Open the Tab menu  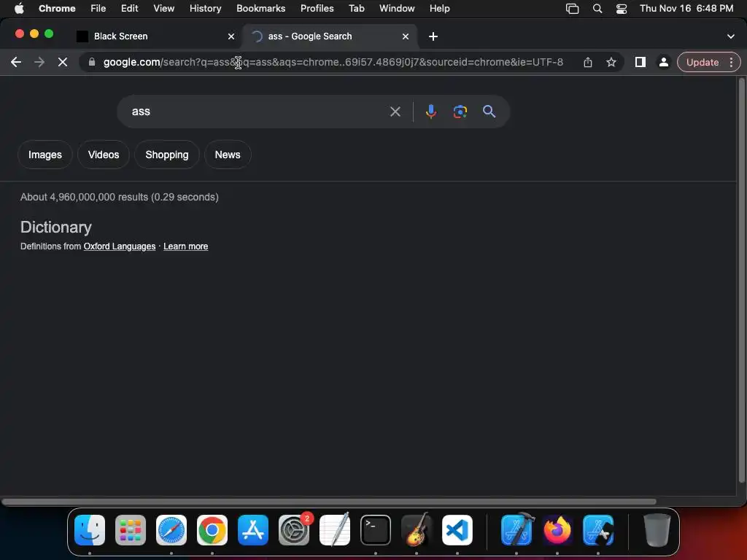tap(356, 9)
